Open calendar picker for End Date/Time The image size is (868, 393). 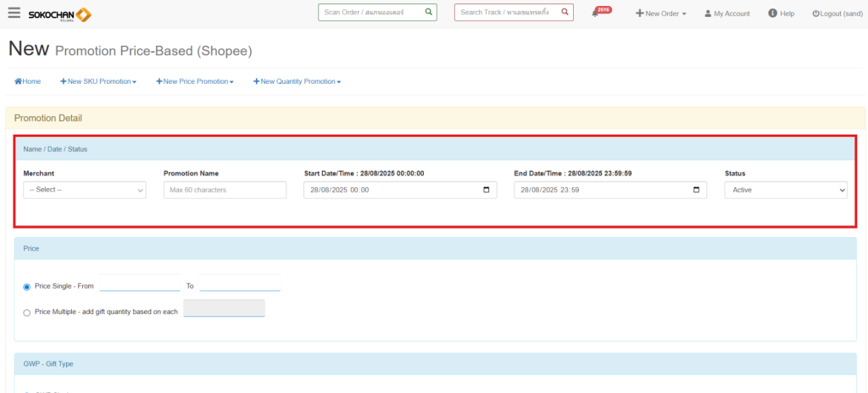click(x=696, y=190)
